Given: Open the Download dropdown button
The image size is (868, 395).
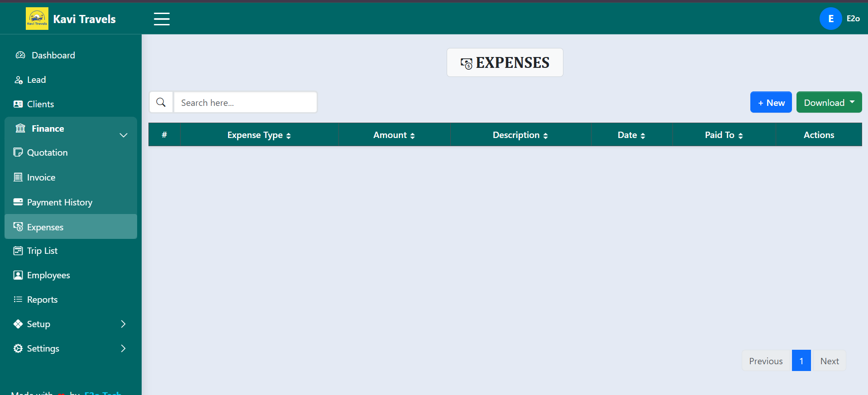Looking at the screenshot, I should [x=829, y=103].
